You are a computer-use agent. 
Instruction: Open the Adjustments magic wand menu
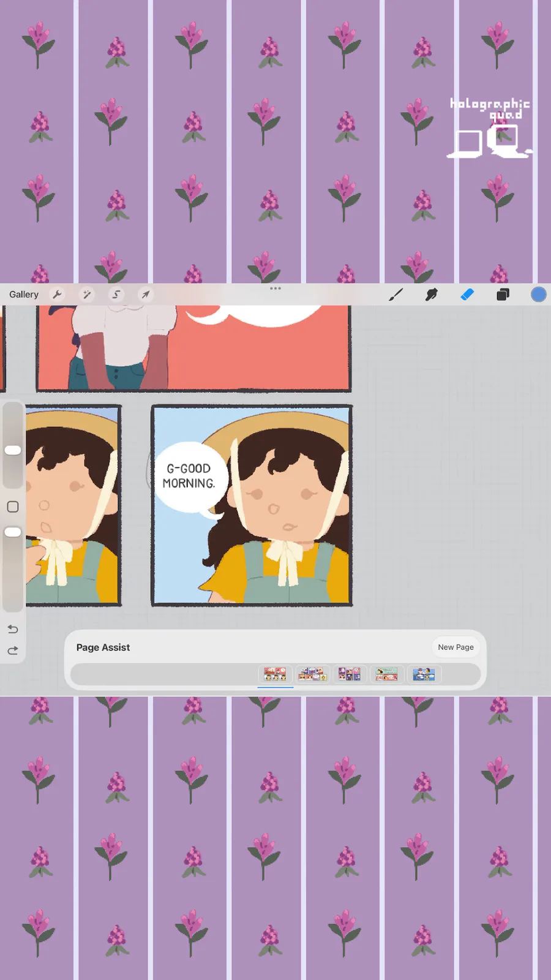pyautogui.click(x=87, y=295)
